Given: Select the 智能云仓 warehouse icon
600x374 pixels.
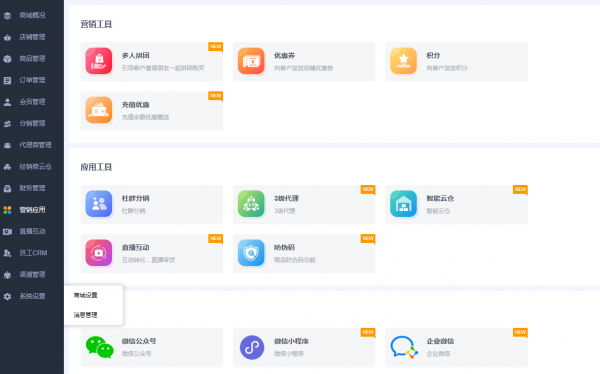Looking at the screenshot, I should (x=403, y=204).
